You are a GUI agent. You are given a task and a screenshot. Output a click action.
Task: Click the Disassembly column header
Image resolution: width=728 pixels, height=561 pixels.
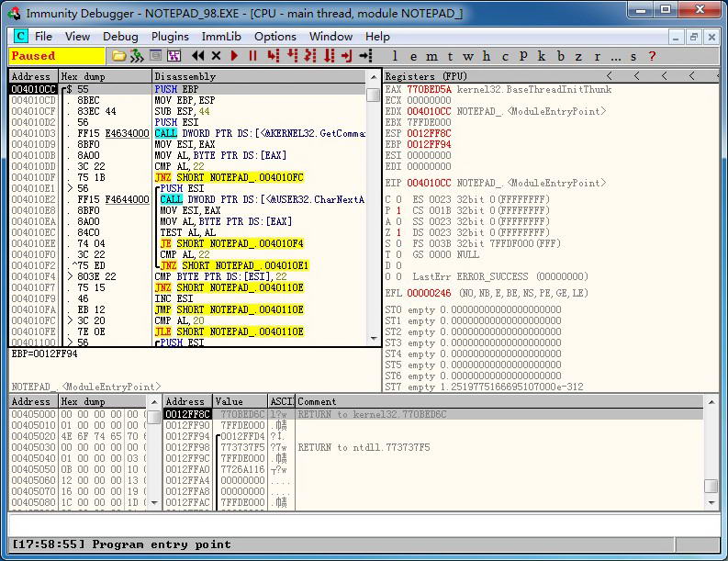pos(260,76)
